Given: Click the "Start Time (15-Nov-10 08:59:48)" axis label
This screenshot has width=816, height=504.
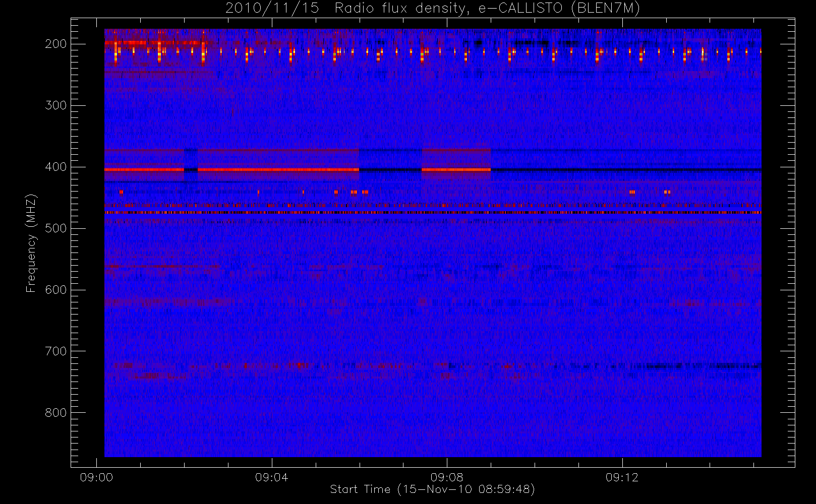Looking at the screenshot, I should [x=432, y=489].
